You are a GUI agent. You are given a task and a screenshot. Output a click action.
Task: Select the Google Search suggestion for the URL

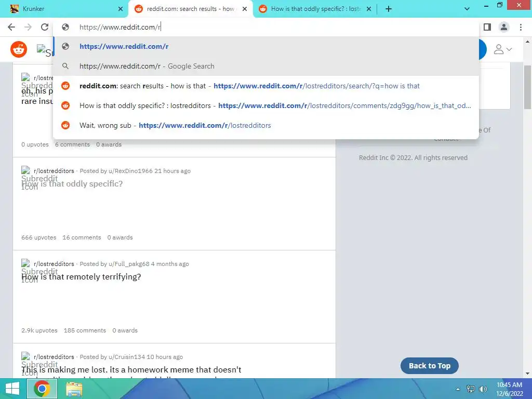pyautogui.click(x=266, y=66)
